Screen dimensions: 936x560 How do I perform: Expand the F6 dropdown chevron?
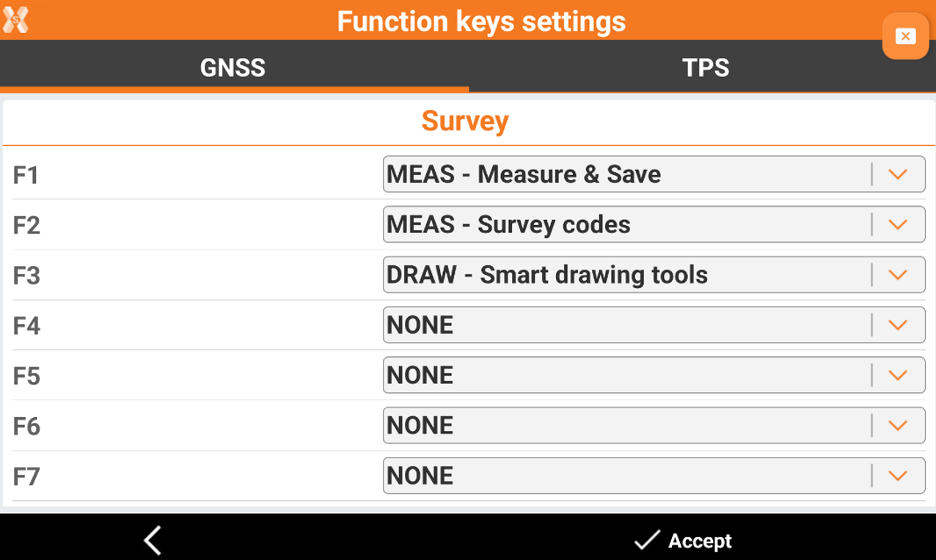coord(897,425)
